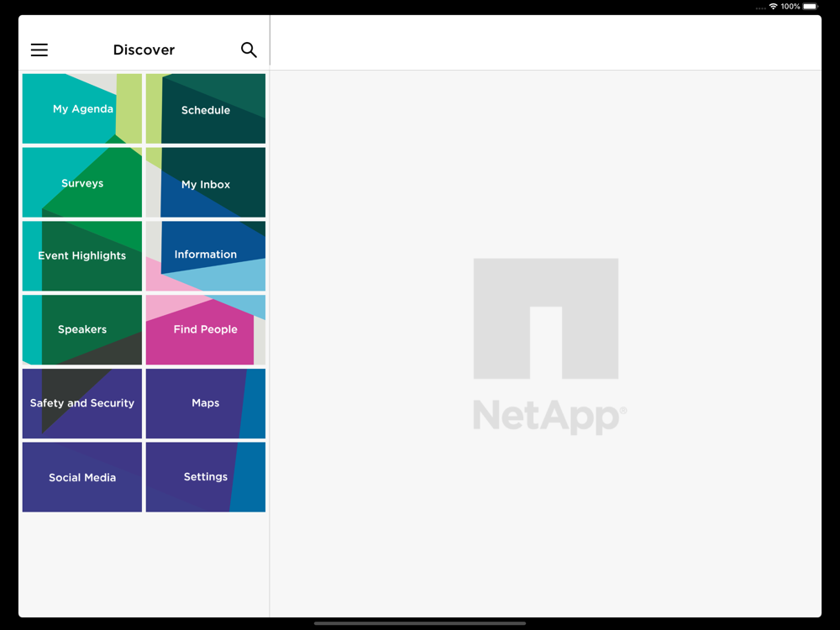Tap the battery status icon
Image resolution: width=840 pixels, height=630 pixels.
[x=811, y=7]
